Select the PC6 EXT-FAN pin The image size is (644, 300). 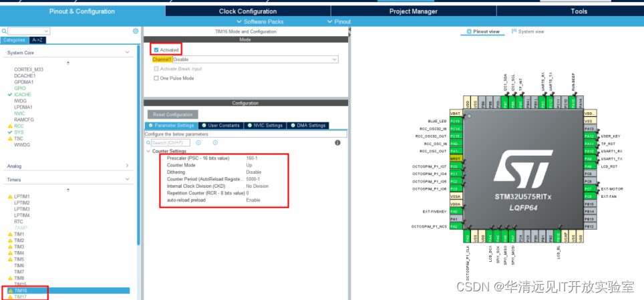589,196
